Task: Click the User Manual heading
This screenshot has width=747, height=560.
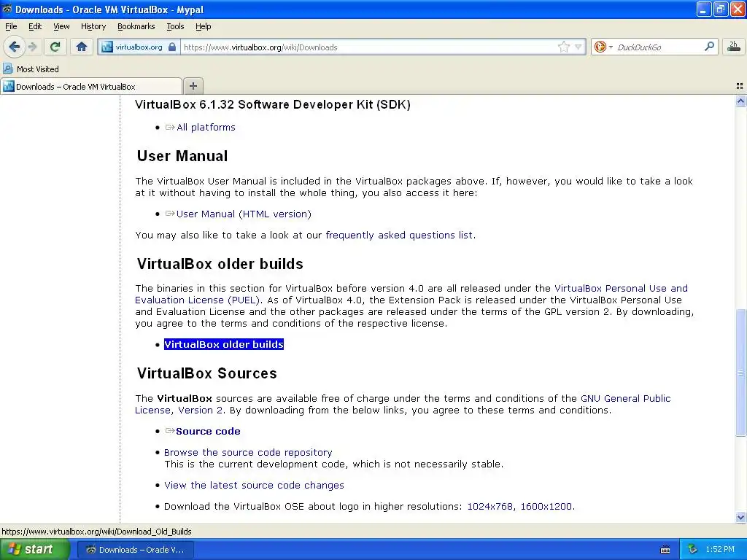Action: tap(182, 156)
